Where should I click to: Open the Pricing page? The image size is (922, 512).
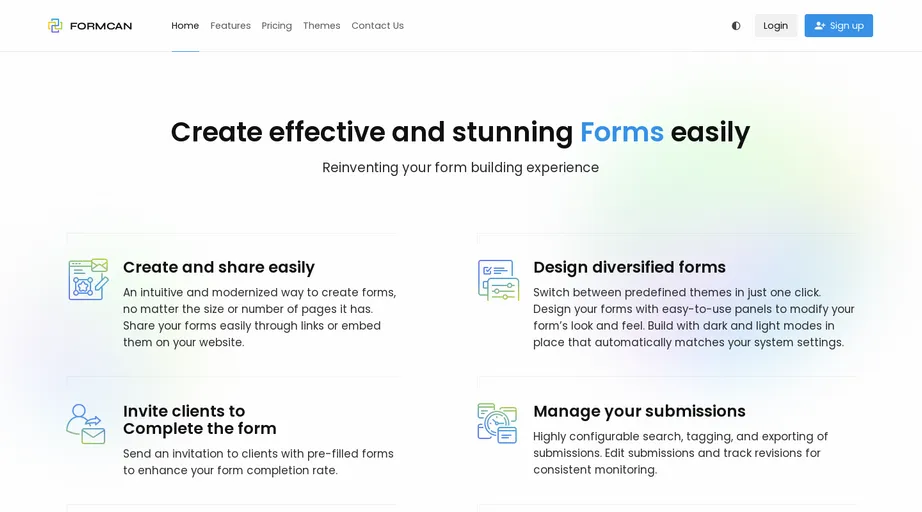coord(276,26)
